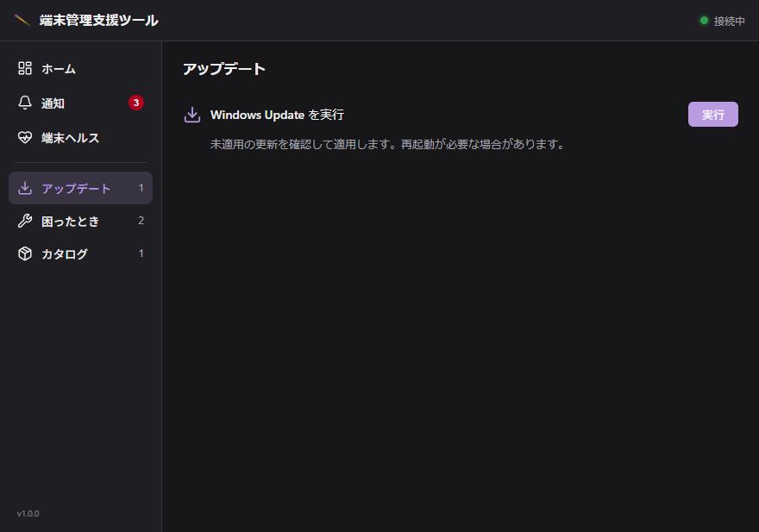Screen dimensions: 759x532
Task: Click the wrench icon for 困ったとき
Action: coord(25,221)
